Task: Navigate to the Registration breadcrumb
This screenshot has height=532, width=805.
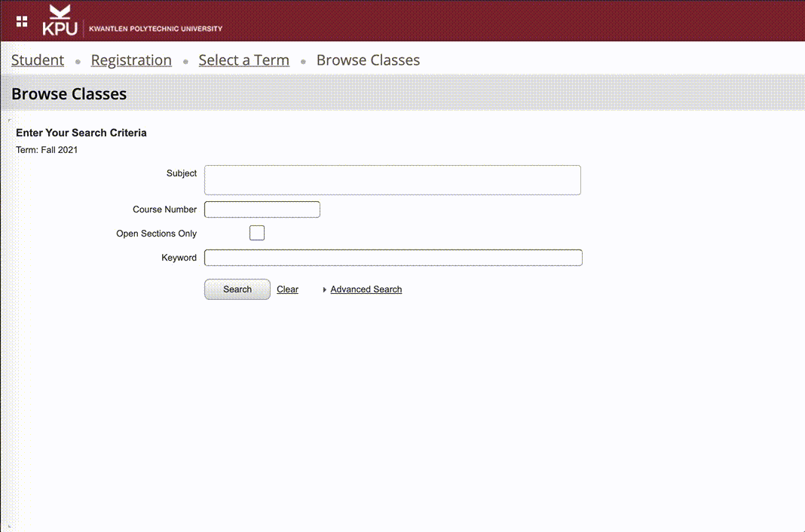Action: pyautogui.click(x=131, y=60)
